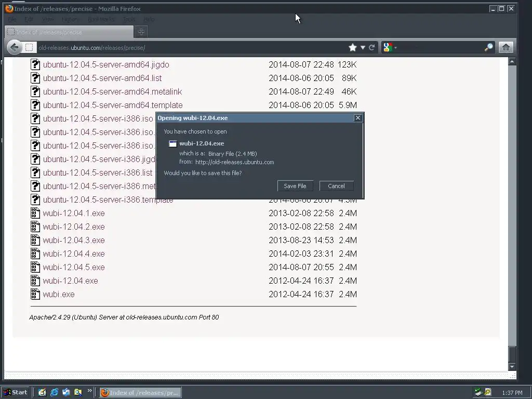Close the Opening wubi-12.04.exe dialog
Screen dimensions: 532x399
(x=357, y=118)
